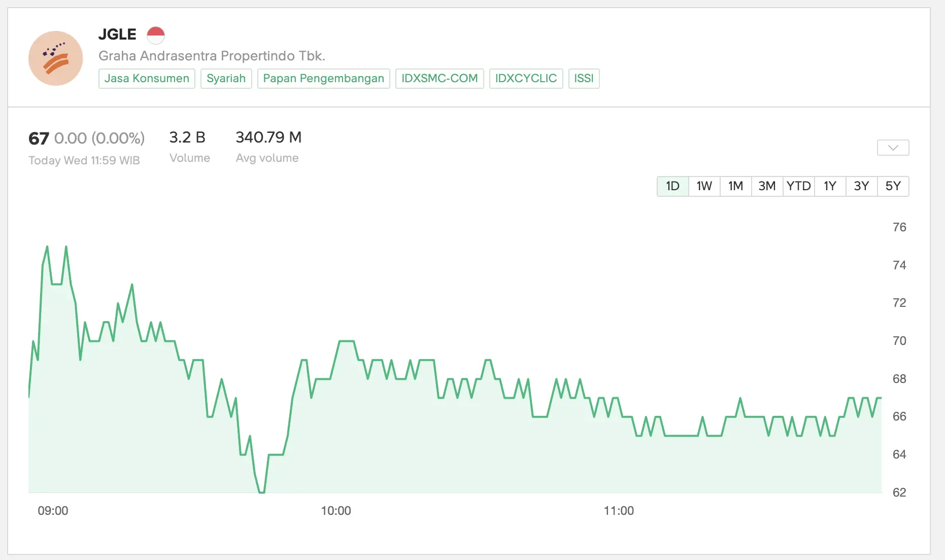Open the Syariah tag
Screen dimensions: 945x560
226,79
